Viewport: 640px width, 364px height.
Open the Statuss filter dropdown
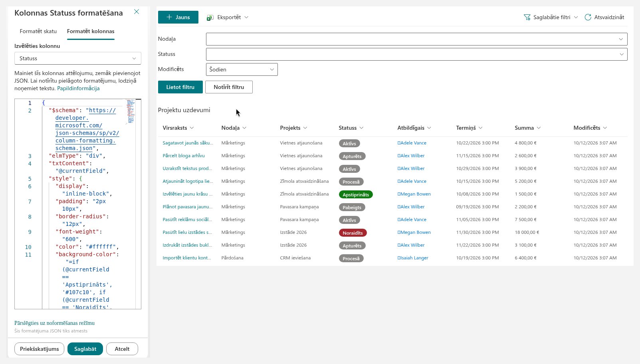tap(416, 54)
